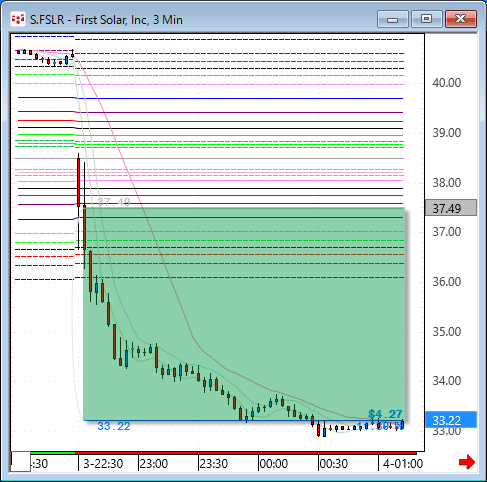487x482 pixels.
Task: Select the 36.00 price axis label
Action: click(x=447, y=282)
